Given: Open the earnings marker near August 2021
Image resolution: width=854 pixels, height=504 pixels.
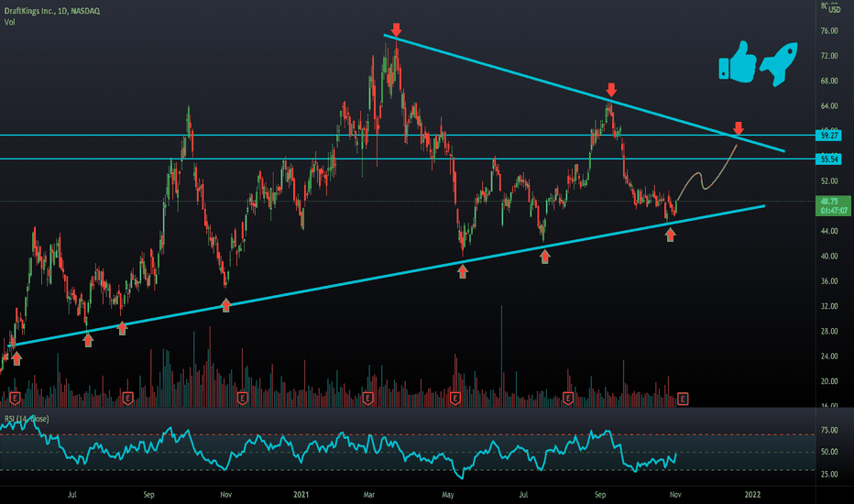Looking at the screenshot, I should [x=568, y=399].
